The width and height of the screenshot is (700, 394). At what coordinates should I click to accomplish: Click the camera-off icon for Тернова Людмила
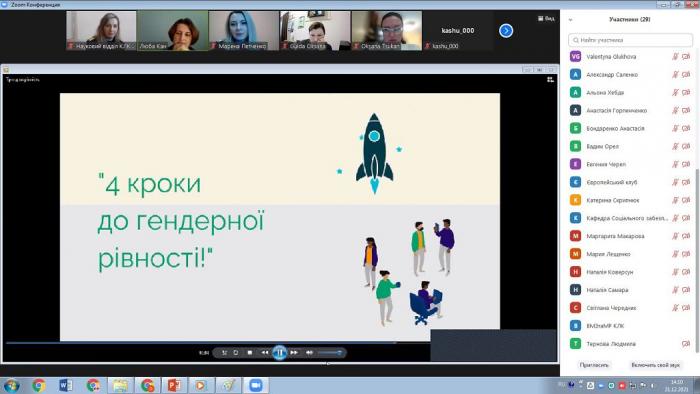[686, 344]
